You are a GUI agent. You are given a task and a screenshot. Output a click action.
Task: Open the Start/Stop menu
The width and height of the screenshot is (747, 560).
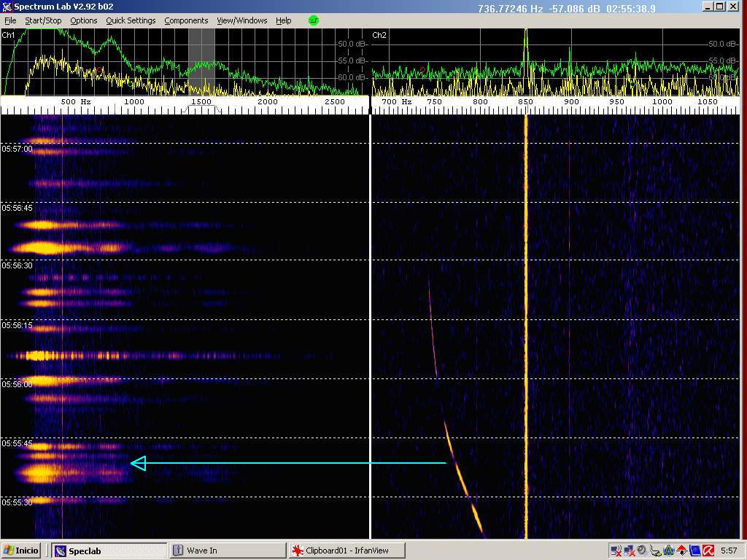pyautogui.click(x=43, y=20)
